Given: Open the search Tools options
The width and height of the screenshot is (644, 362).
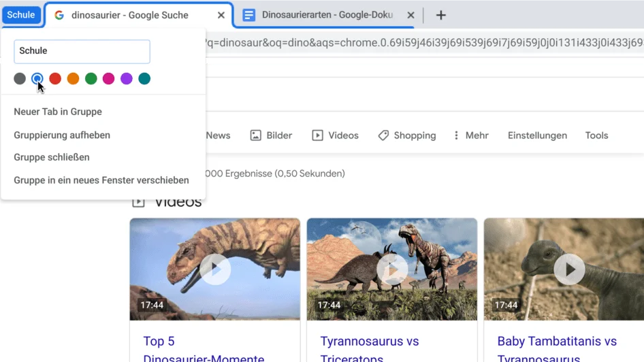Looking at the screenshot, I should pyautogui.click(x=596, y=135).
